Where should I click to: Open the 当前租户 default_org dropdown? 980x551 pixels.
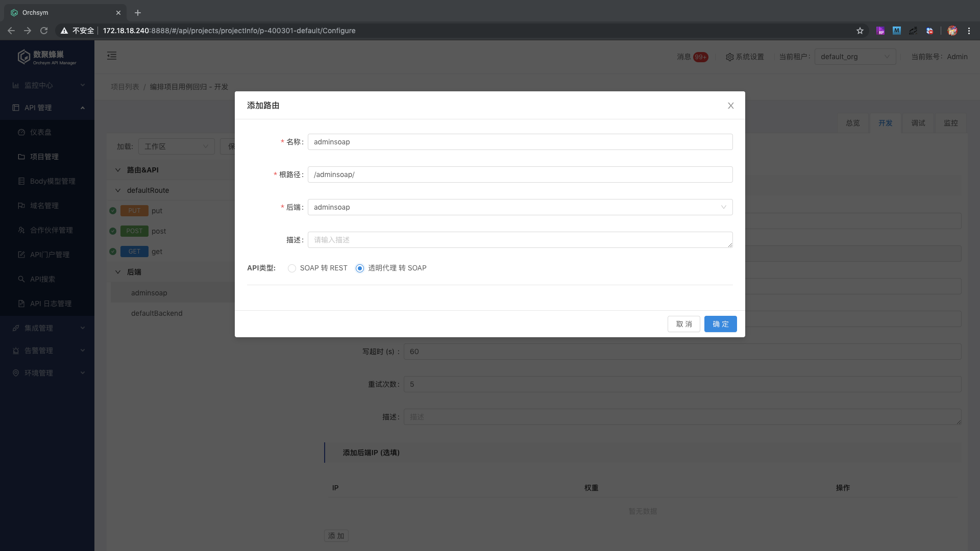click(x=855, y=57)
